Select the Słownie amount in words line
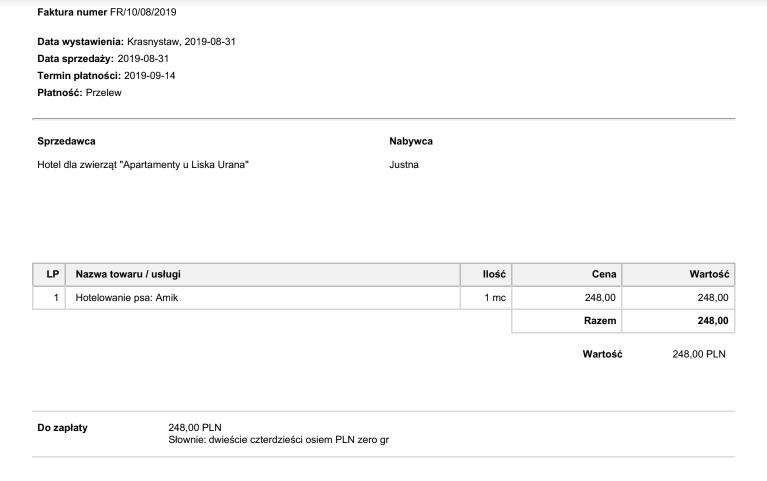The image size is (767, 481). (278, 440)
